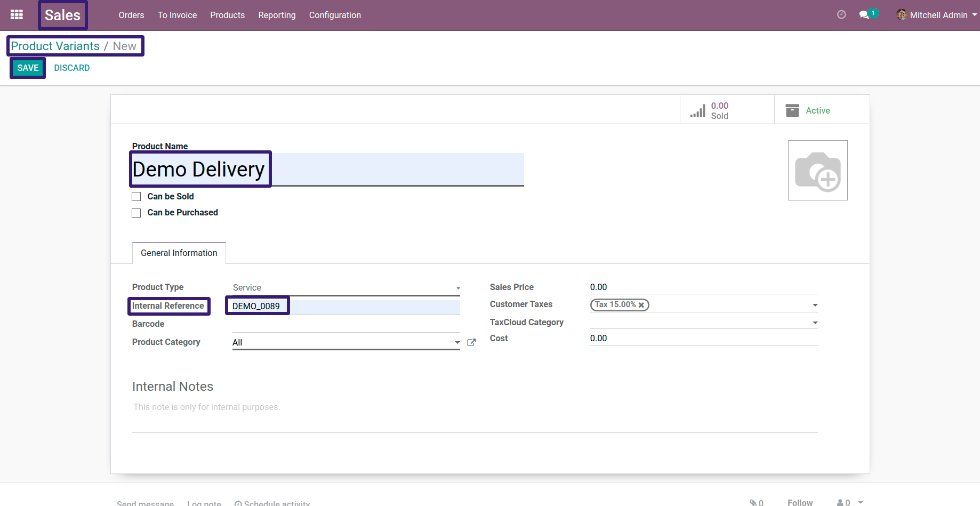Viewport: 980px width, 506px height.
Task: Open the Product Type dropdown
Action: (347, 287)
